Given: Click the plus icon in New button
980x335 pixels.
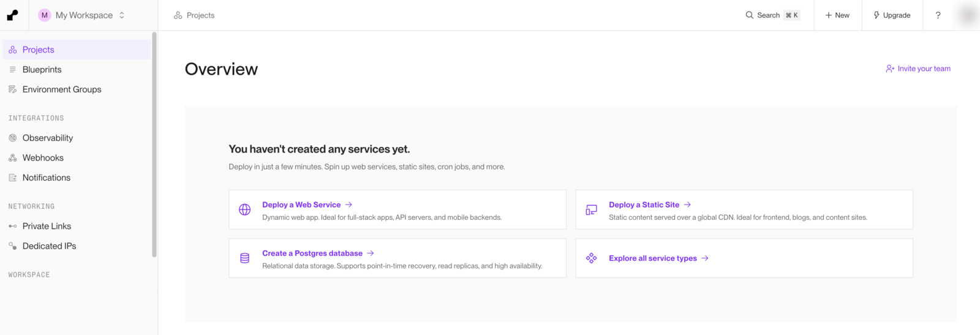Looking at the screenshot, I should (x=828, y=15).
